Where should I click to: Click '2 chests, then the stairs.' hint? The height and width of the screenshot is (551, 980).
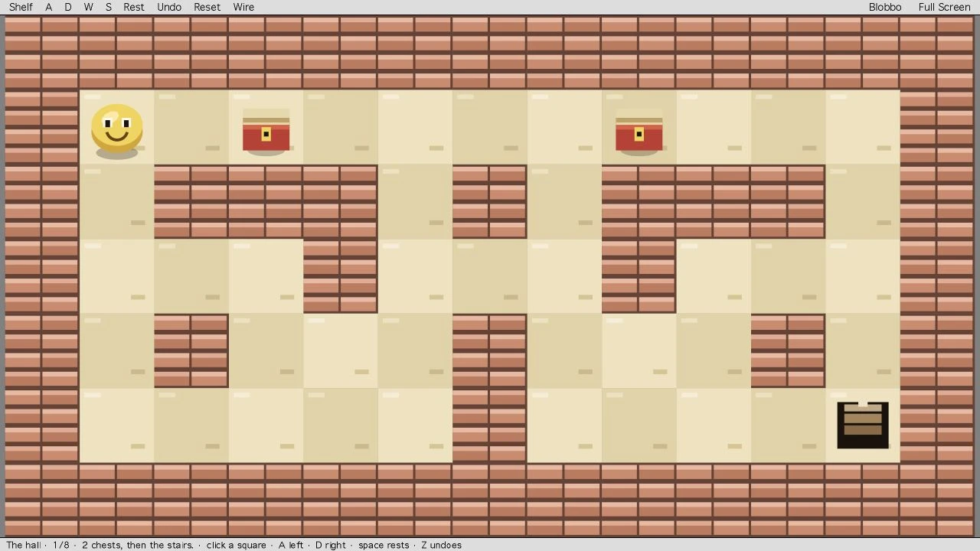point(138,545)
